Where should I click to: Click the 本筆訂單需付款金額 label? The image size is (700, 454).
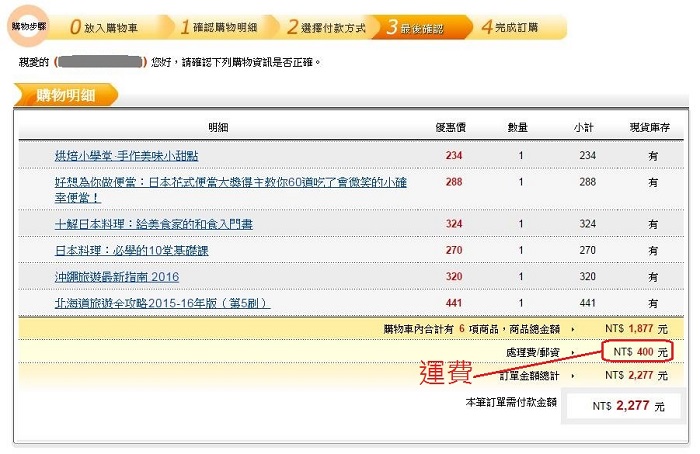coord(511,402)
